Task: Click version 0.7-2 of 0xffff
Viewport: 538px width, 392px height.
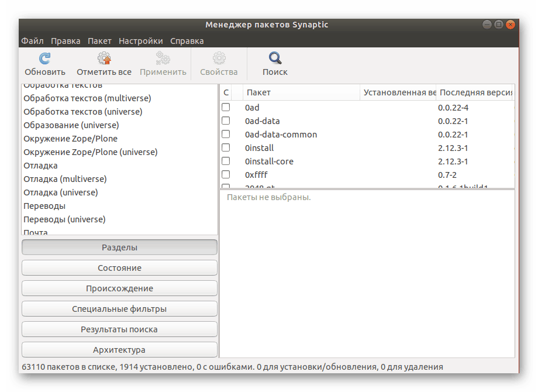Action: [447, 175]
